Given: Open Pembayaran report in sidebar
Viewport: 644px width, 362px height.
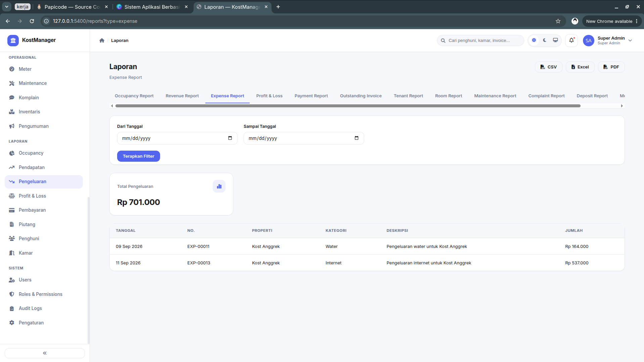Looking at the screenshot, I should click(44, 210).
